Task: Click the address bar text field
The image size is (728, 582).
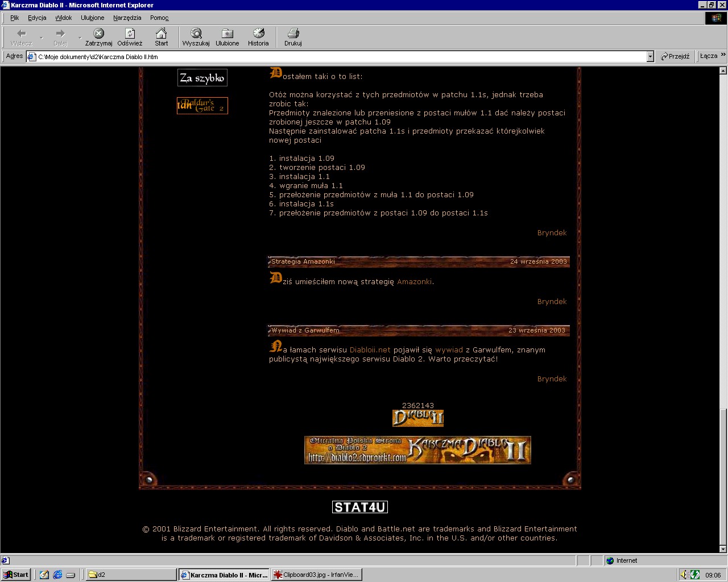Action: [x=341, y=57]
